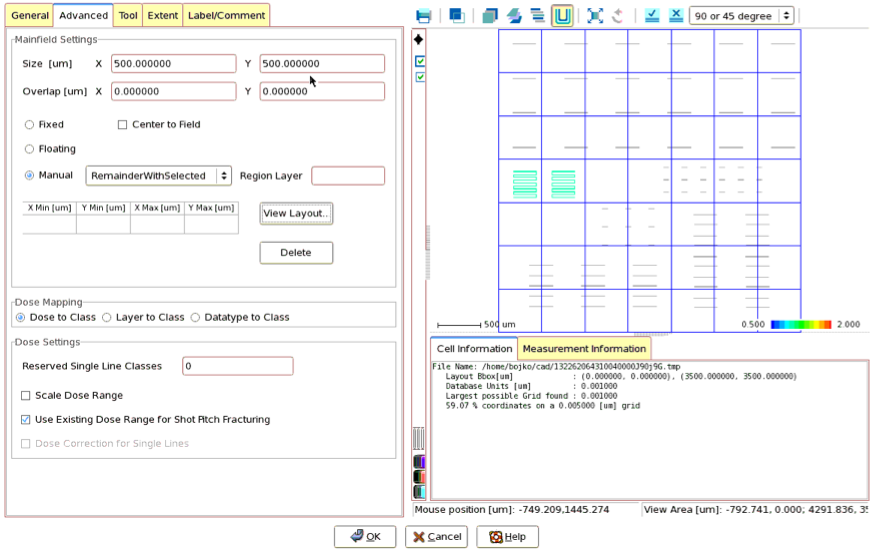Screen dimensions: 872x555
Task: Open Help with the Help button
Action: (x=507, y=537)
